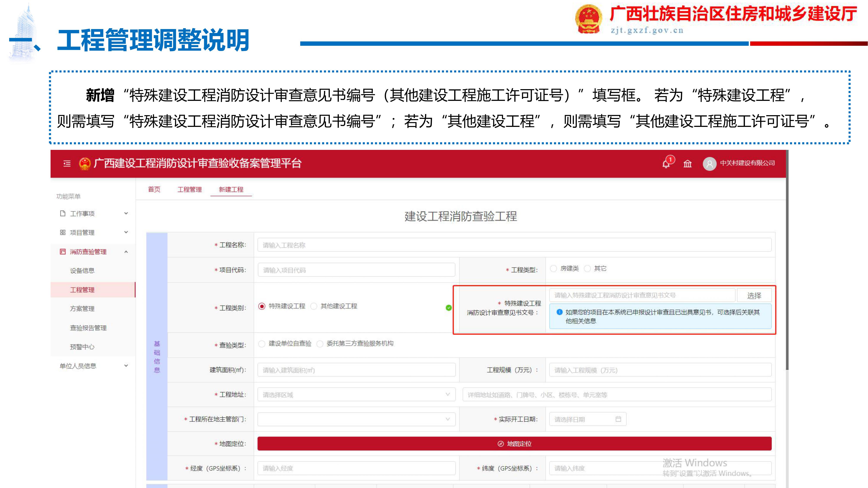Click the page's vertical scrollbar
Screen dimensions: 868x488
787,259
